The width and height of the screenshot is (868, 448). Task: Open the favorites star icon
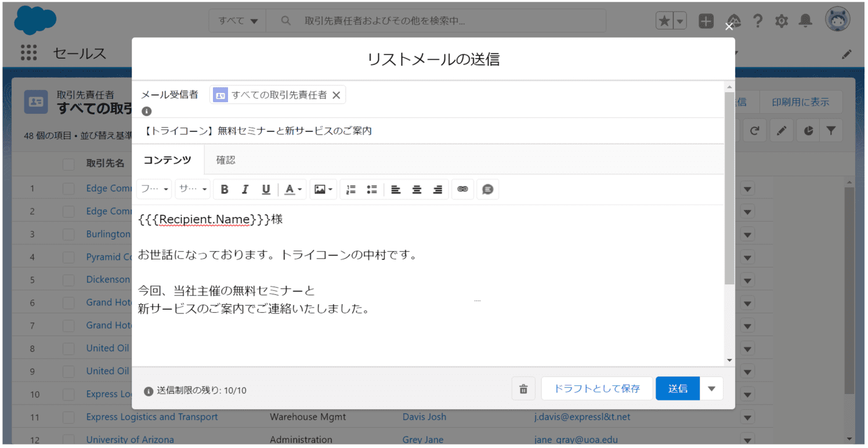[x=664, y=21]
